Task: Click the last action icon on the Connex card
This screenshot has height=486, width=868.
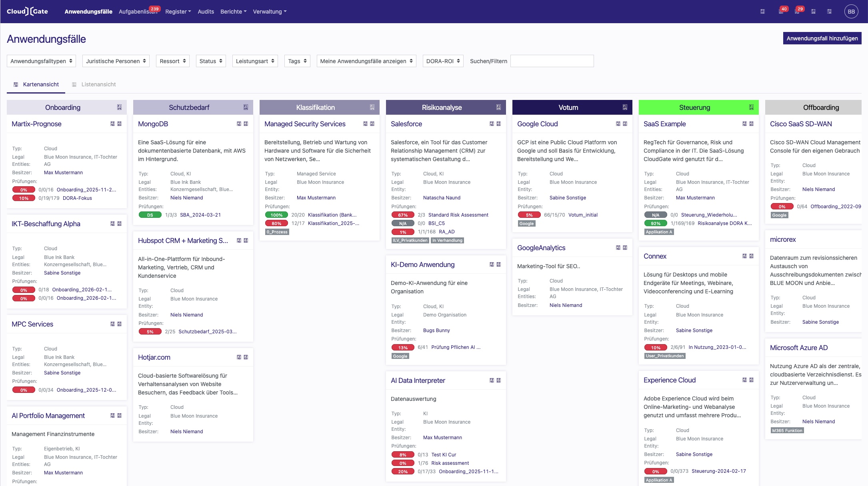Action: point(751,256)
